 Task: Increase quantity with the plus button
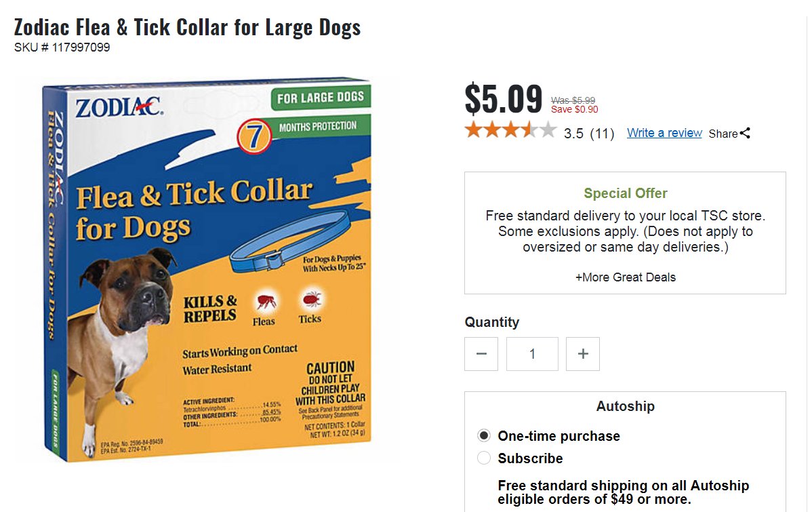click(x=583, y=354)
